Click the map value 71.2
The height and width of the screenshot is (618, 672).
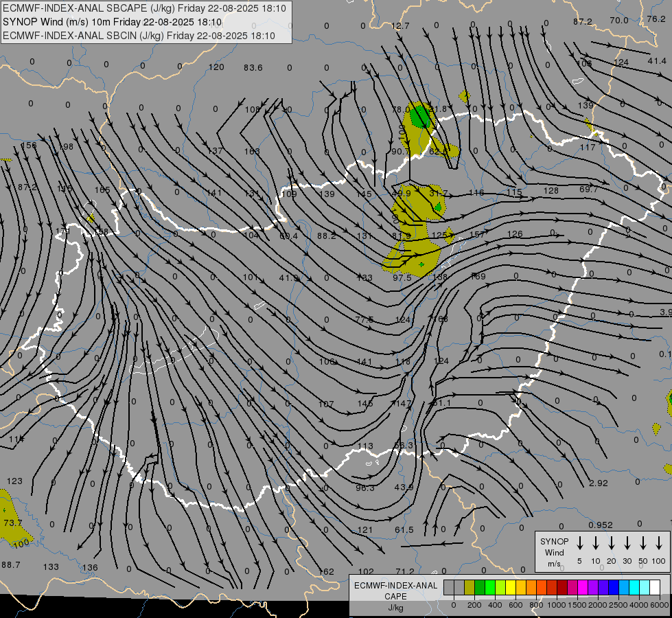(x=405, y=571)
